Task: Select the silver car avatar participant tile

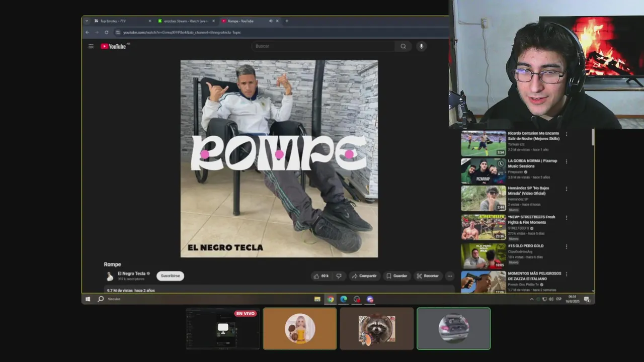Action: (x=453, y=329)
